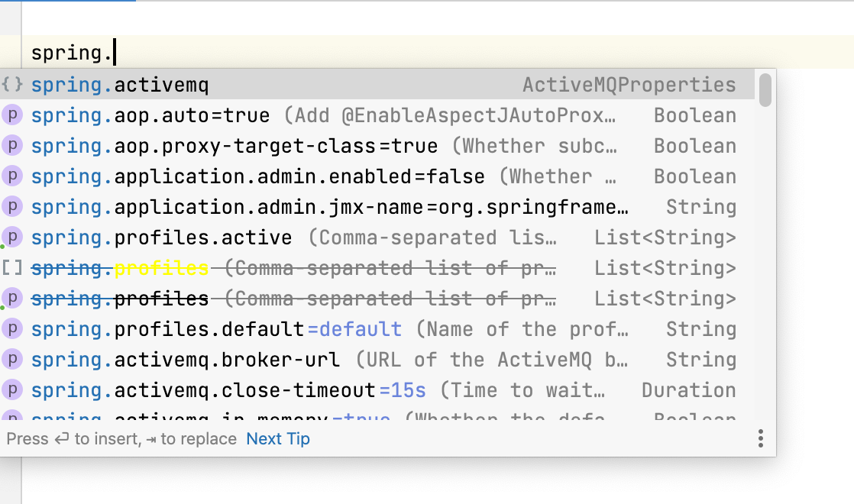Click the property icon beside spring.profiles.default
The image size is (854, 504).
pos(12,329)
